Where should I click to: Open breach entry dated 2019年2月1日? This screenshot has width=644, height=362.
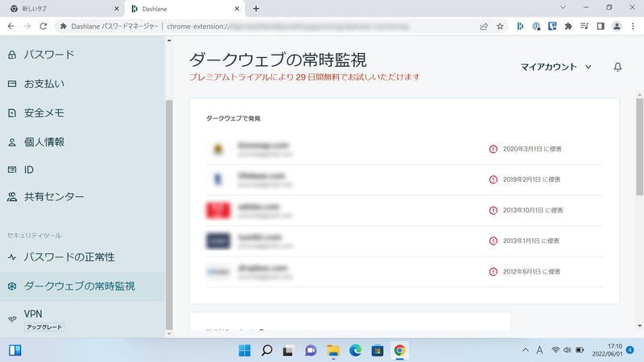tap(404, 179)
